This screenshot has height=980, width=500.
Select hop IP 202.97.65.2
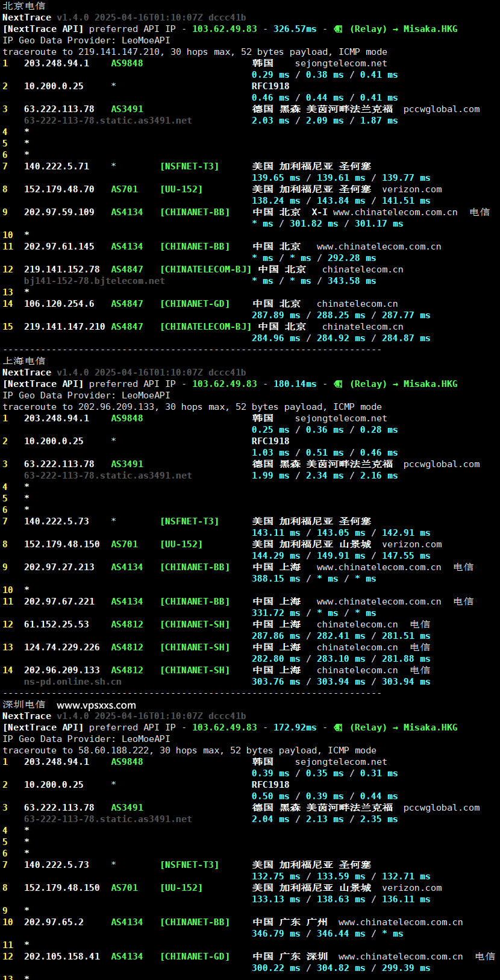[x=54, y=922]
